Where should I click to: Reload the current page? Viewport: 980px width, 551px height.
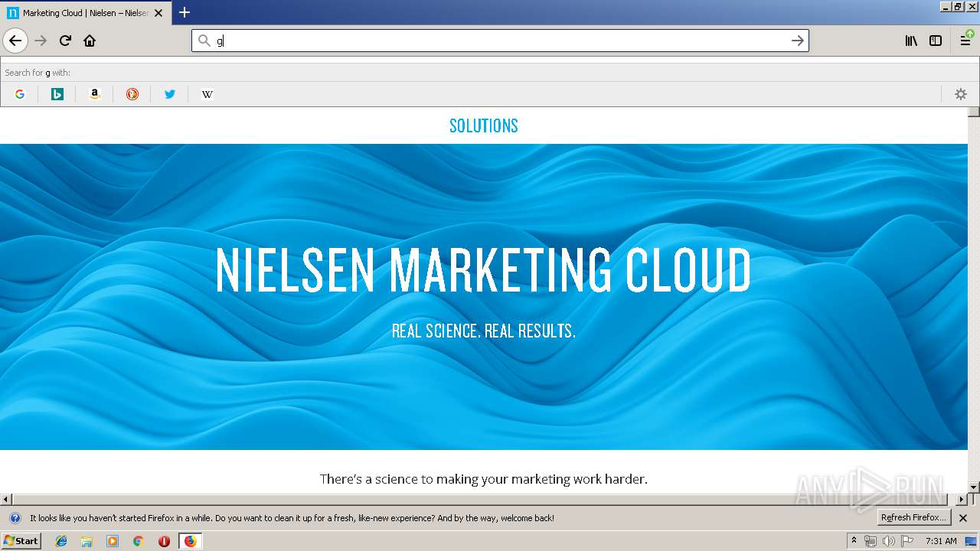[65, 41]
